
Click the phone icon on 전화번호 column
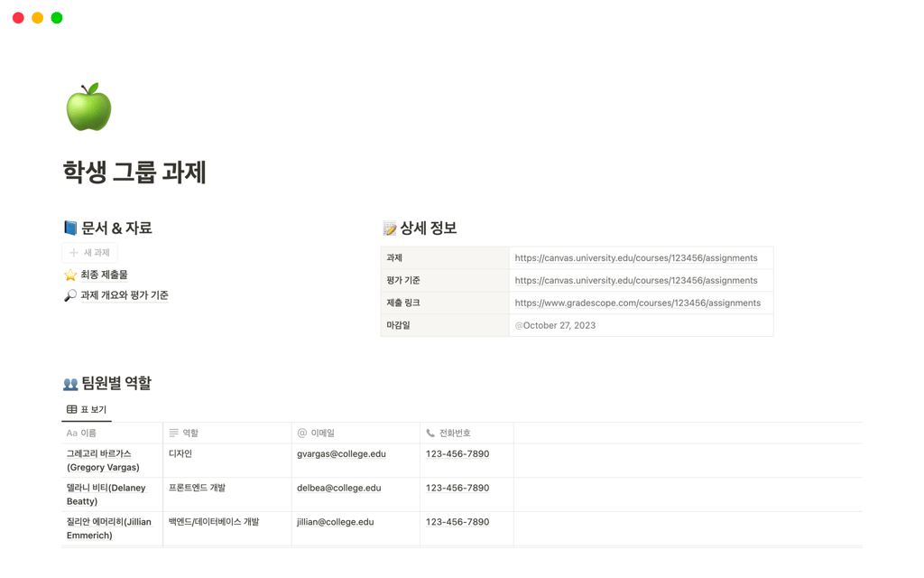(431, 433)
